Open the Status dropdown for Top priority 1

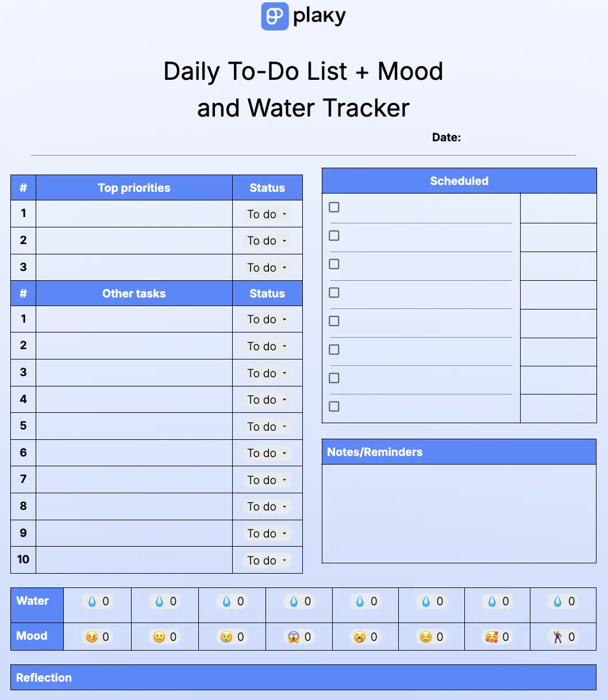tap(267, 214)
